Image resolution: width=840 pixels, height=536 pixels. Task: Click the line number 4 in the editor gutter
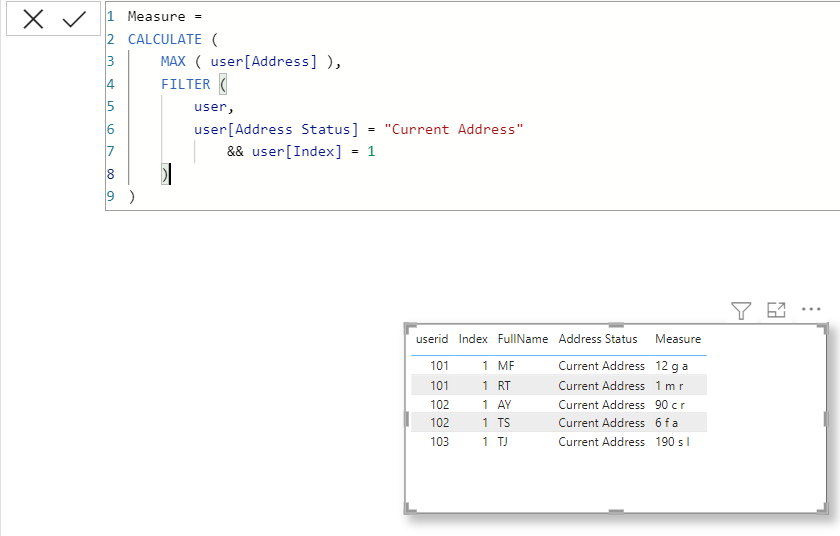pos(110,84)
